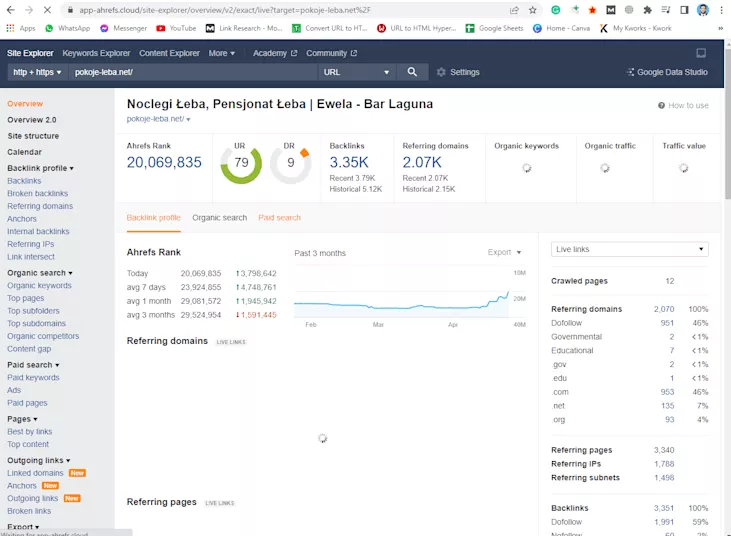
Task: Open Content Explorer in top menu
Action: tap(169, 53)
